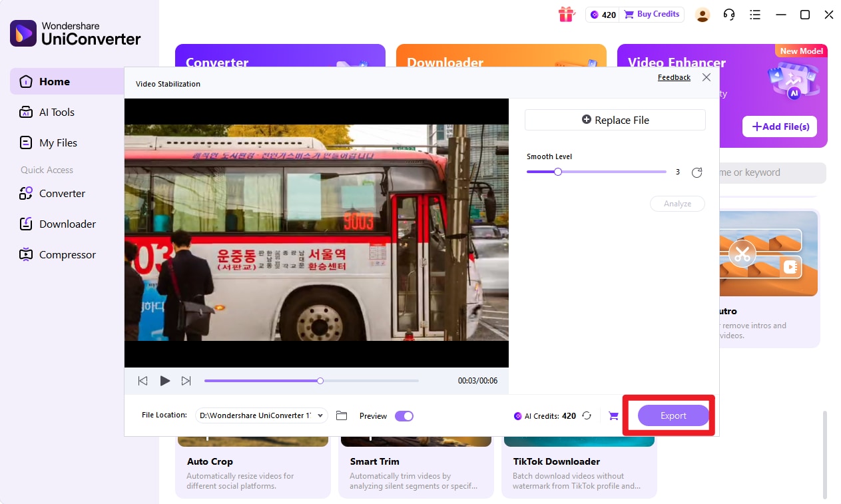Adjust the Smooth Level slider handle
This screenshot has height=504, width=841.
(x=558, y=172)
